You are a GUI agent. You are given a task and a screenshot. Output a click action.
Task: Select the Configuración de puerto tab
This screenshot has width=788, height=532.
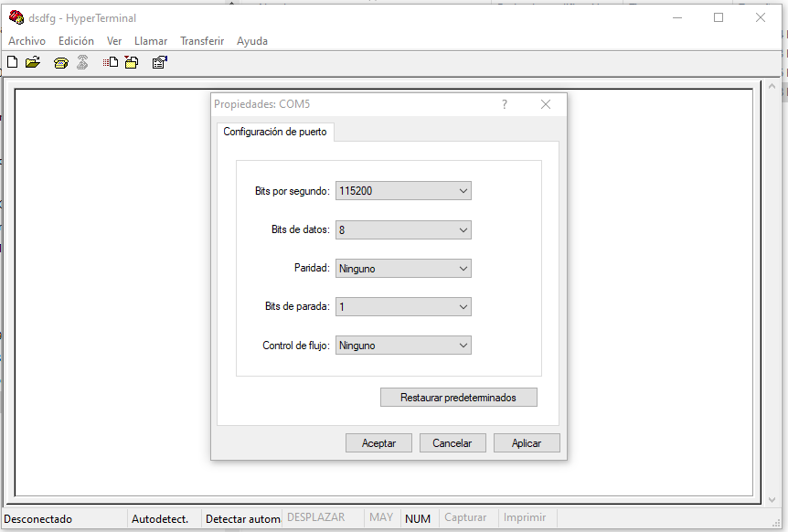tap(275, 133)
